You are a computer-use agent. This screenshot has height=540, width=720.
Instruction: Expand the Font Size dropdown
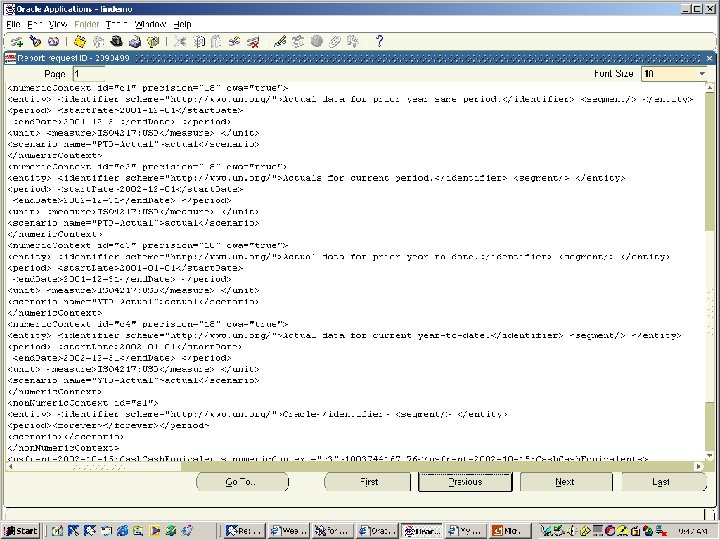coord(701,73)
